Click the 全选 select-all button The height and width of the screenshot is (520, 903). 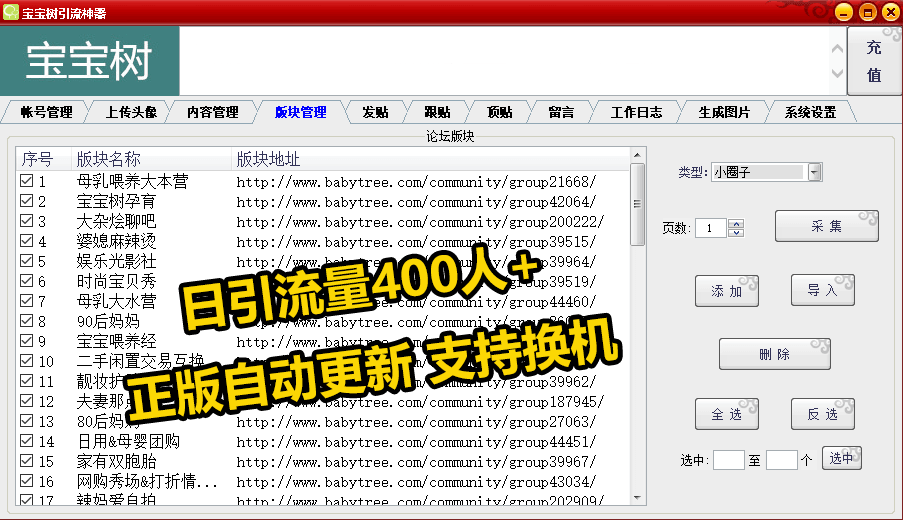click(727, 414)
